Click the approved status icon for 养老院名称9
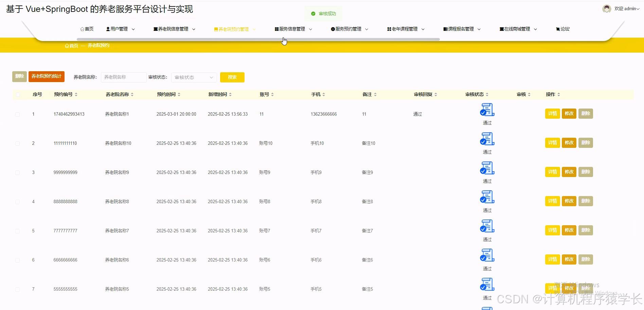 click(487, 168)
